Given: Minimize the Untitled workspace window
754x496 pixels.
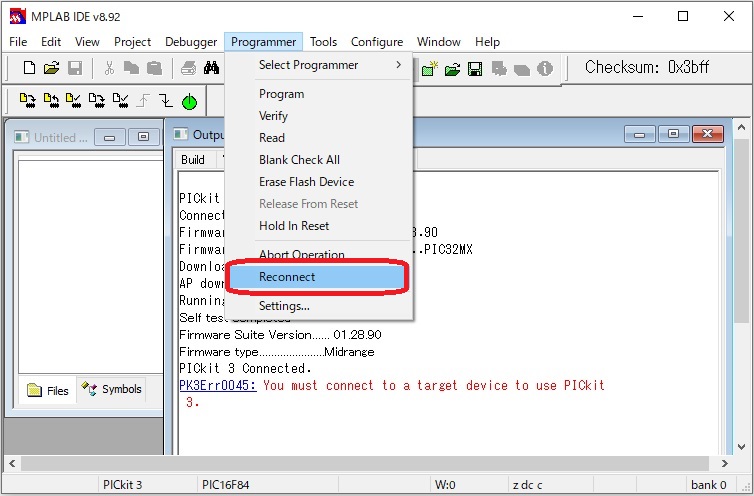Looking at the screenshot, I should (110, 137).
